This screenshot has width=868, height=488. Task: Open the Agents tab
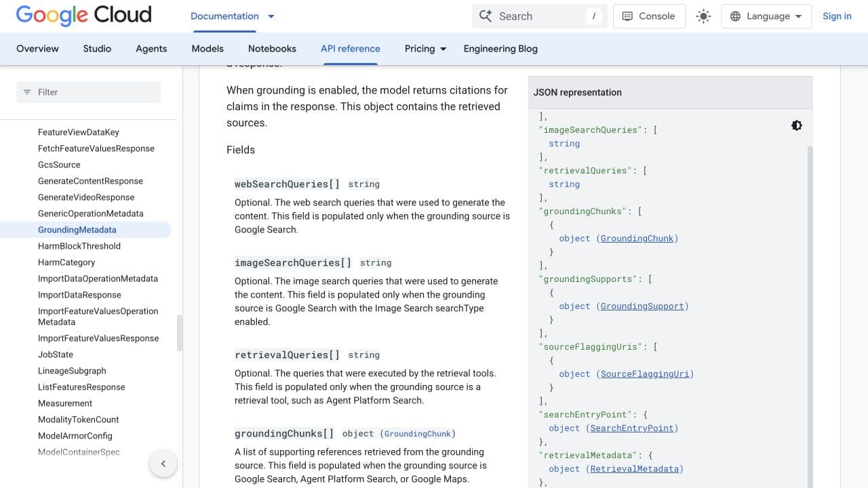151,49
